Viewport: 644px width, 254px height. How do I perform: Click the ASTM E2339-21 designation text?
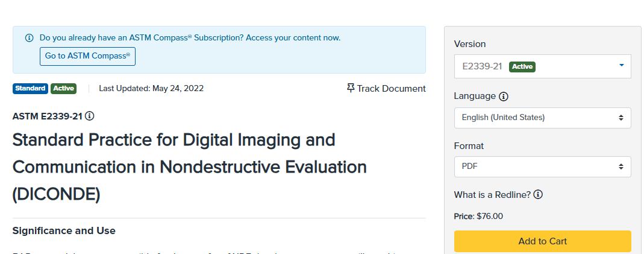(48, 116)
